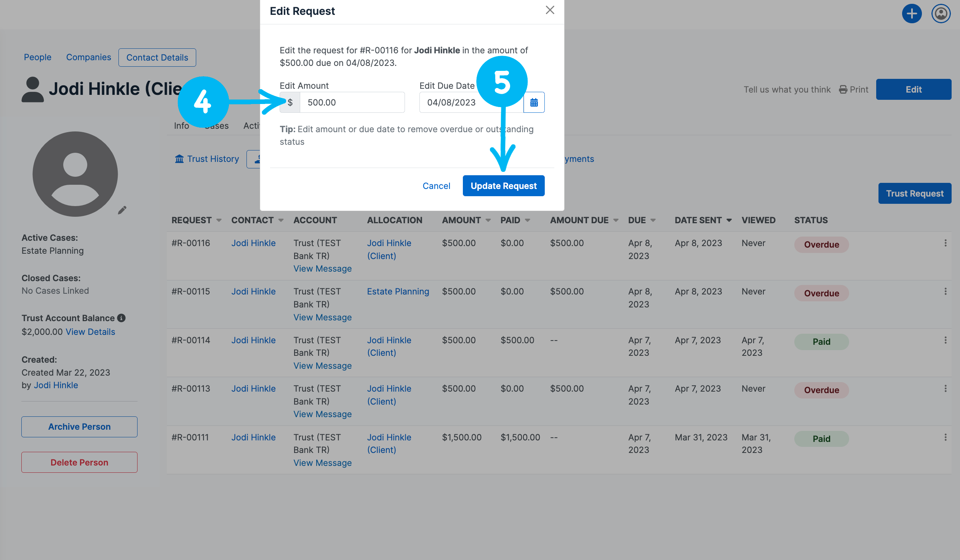Click the blue plus add icon

point(912,14)
